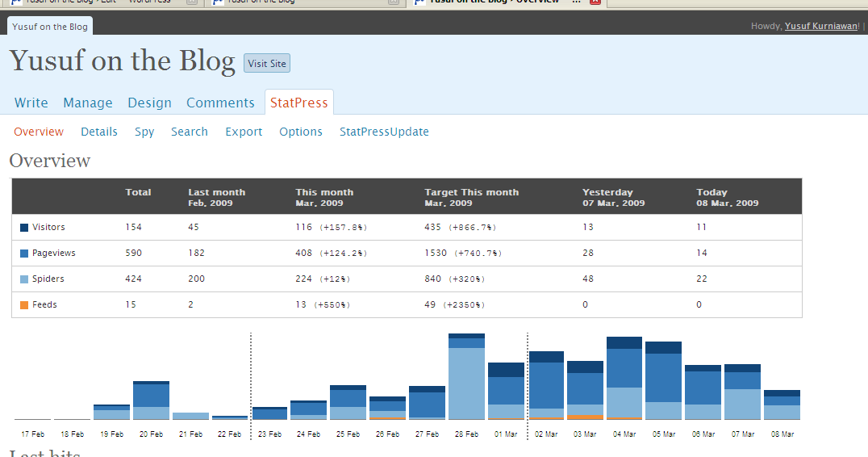
Task: Click the 23 Feb axis label
Action: tap(269, 434)
